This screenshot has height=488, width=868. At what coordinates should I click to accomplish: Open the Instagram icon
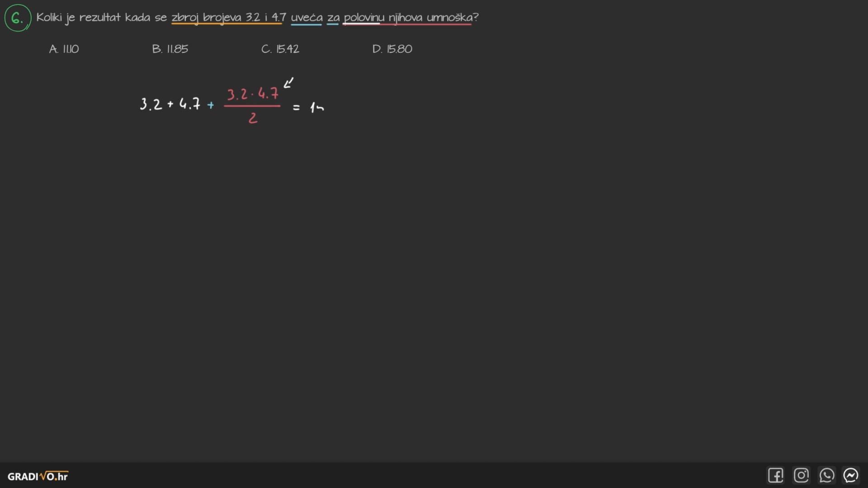tap(801, 475)
